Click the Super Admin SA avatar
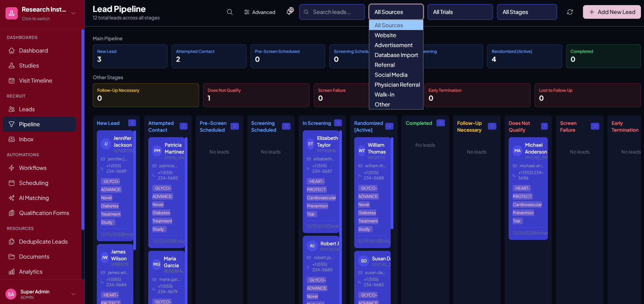644x304 pixels. (x=11, y=294)
